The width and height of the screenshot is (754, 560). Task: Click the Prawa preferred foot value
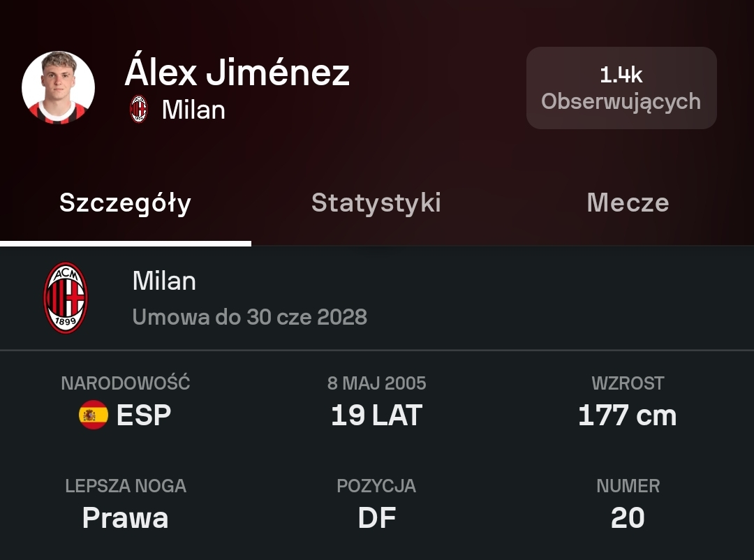pyautogui.click(x=125, y=518)
